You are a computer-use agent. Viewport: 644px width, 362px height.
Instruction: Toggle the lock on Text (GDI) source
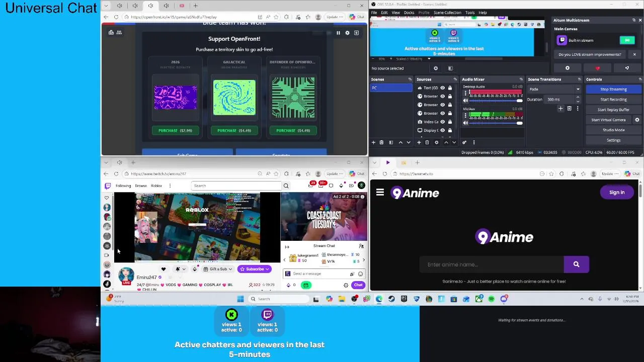[450, 88]
